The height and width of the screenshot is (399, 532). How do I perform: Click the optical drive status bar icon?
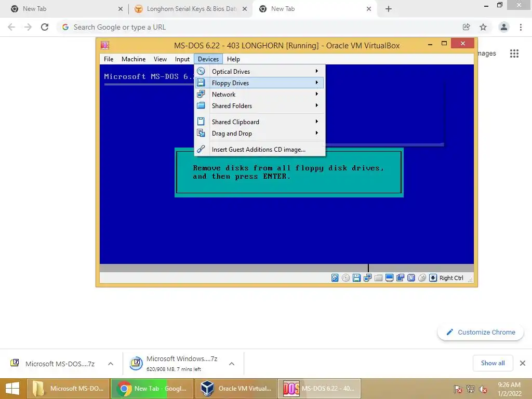(x=345, y=278)
